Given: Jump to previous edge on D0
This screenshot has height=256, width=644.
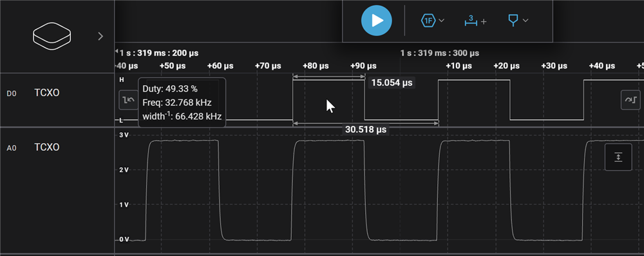Looking at the screenshot, I should [x=129, y=100].
